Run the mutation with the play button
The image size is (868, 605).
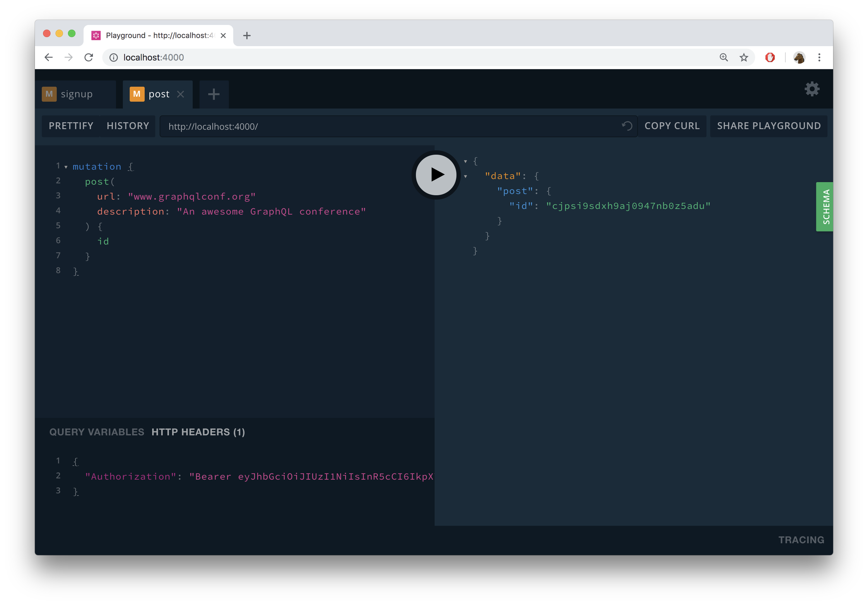point(436,175)
